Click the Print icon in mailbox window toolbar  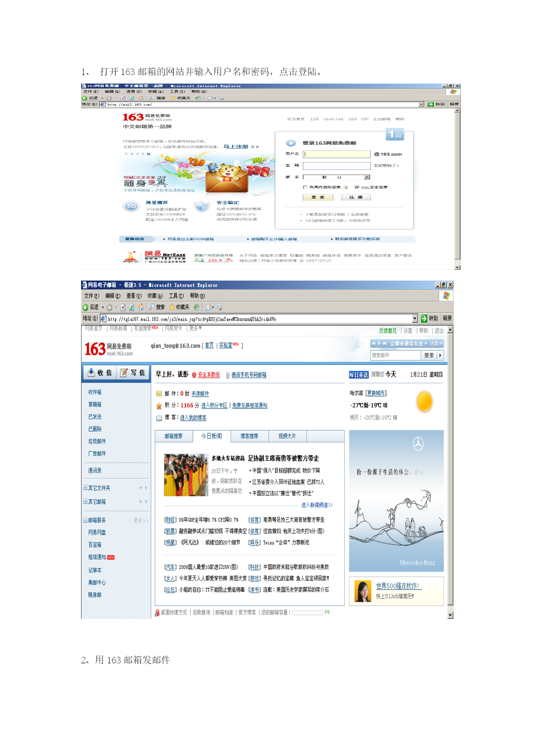pyautogui.click(x=220, y=307)
